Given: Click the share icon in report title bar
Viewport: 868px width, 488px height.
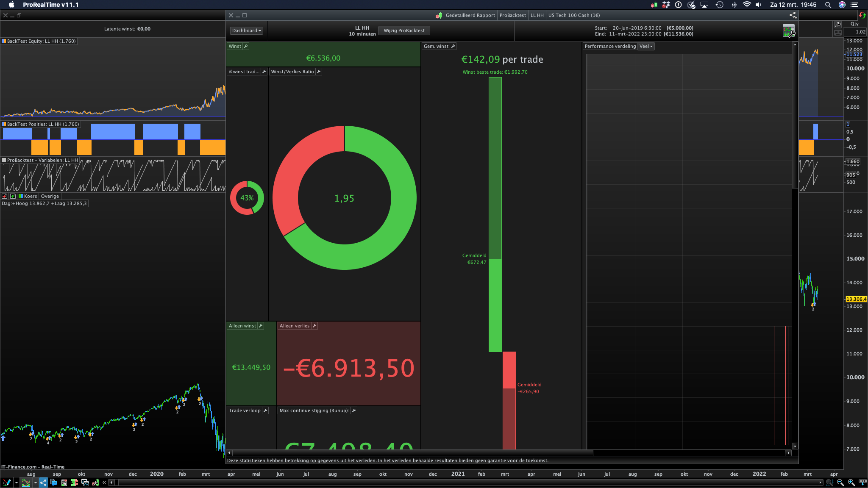Looking at the screenshot, I should (x=793, y=15).
